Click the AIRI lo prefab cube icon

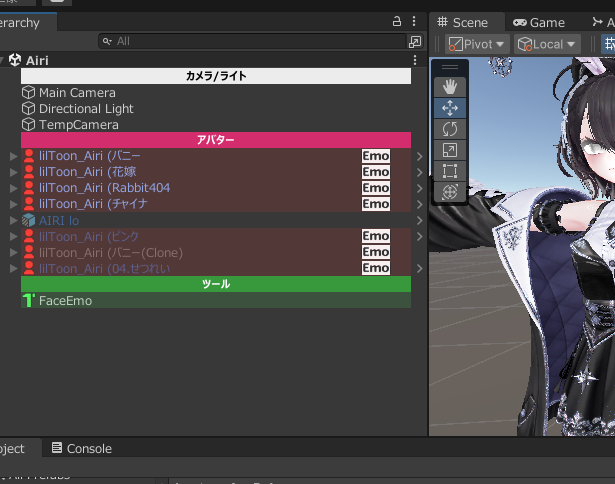pyautogui.click(x=29, y=220)
